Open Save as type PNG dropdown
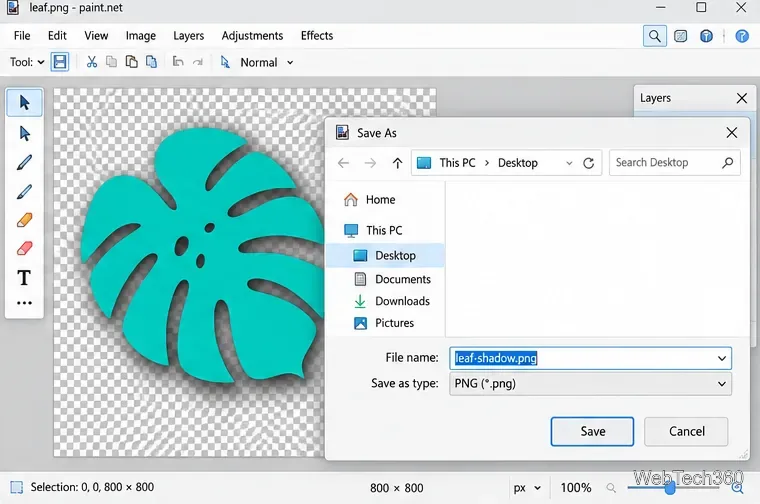Viewport: 760px width, 504px height. tap(590, 384)
